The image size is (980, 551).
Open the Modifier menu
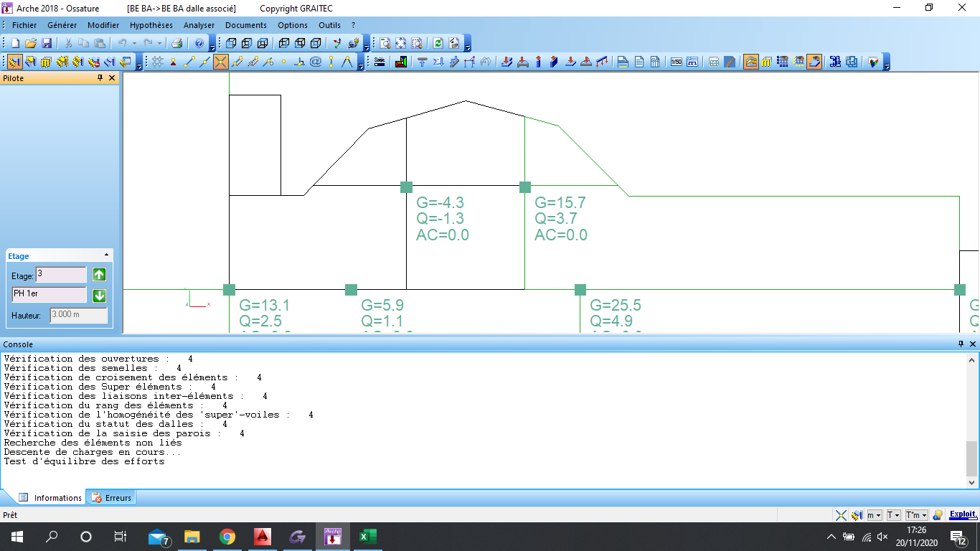pos(103,25)
